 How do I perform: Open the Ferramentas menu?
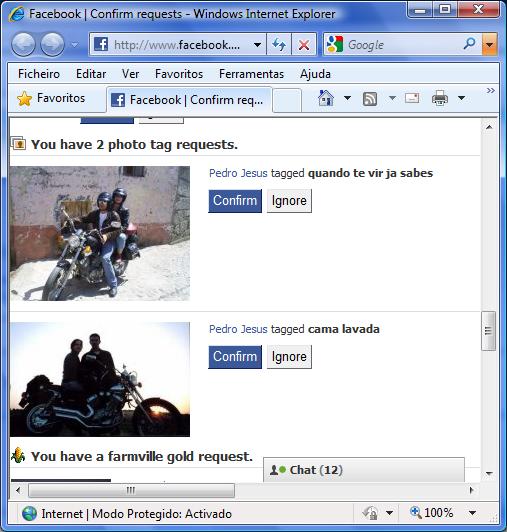click(251, 74)
